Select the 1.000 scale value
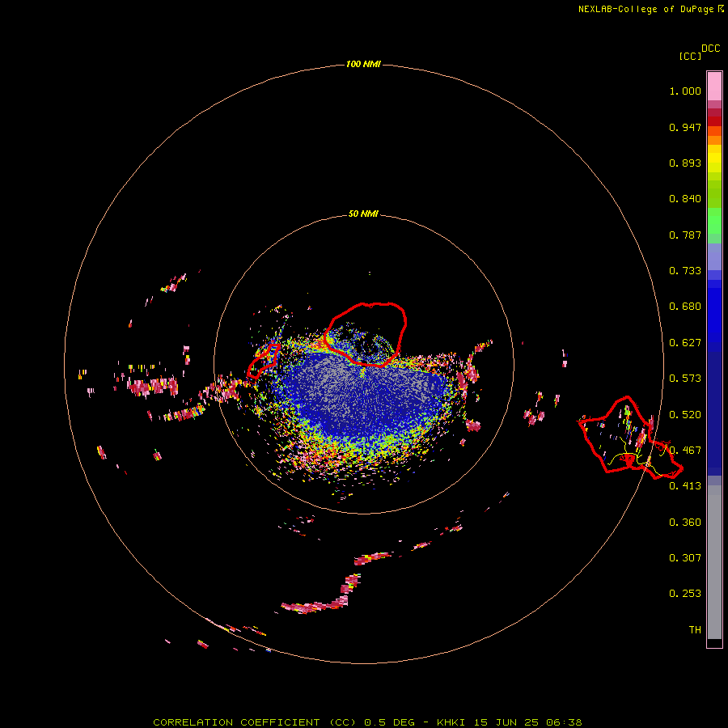The width and height of the screenshot is (728, 728). pos(685,91)
